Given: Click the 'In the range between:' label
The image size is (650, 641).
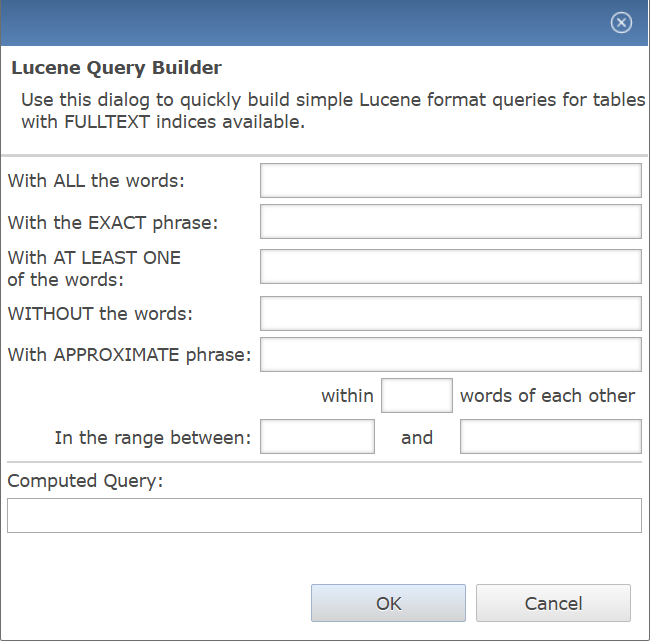Looking at the screenshot, I should pos(153,438).
